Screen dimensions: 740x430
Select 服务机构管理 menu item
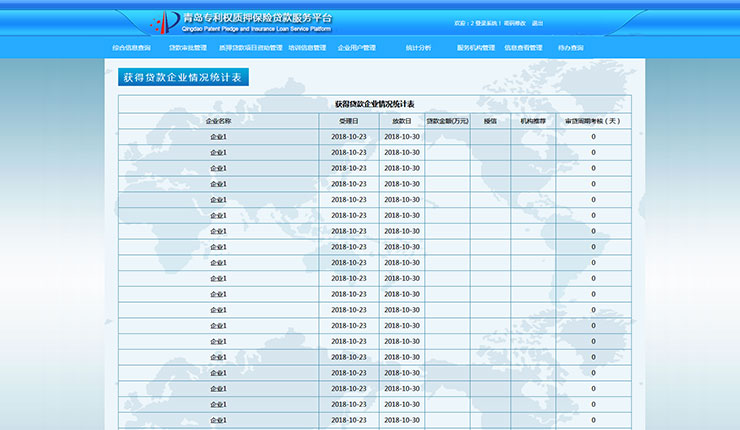(x=476, y=48)
